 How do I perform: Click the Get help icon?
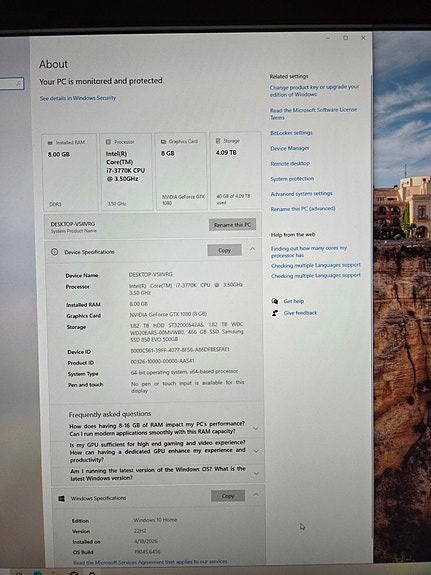[x=275, y=301]
